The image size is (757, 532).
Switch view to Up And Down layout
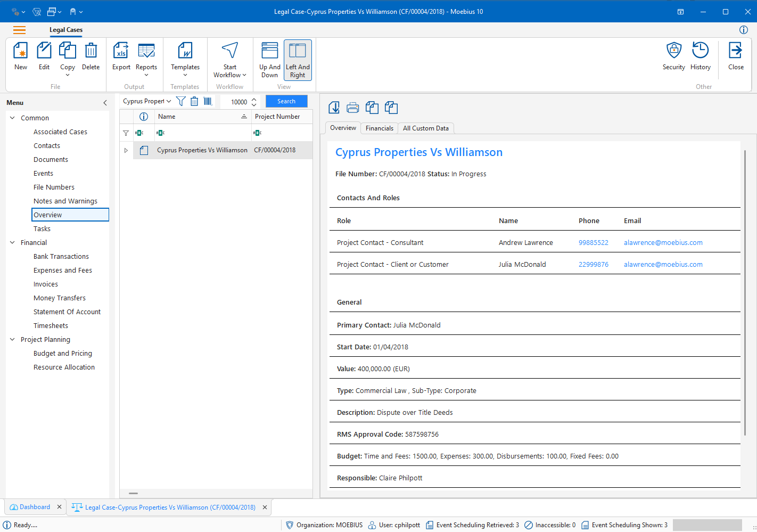tap(269, 59)
